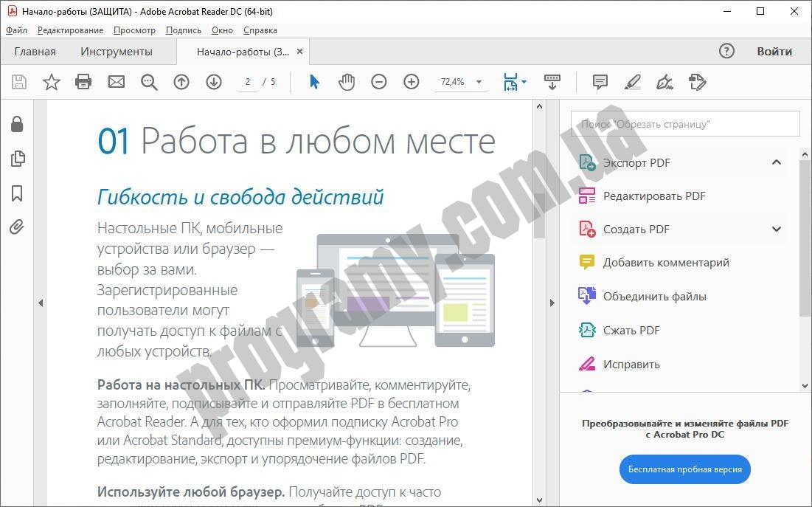The image size is (812, 507).
Task: Open Объединить файлы tool label
Action: click(655, 296)
